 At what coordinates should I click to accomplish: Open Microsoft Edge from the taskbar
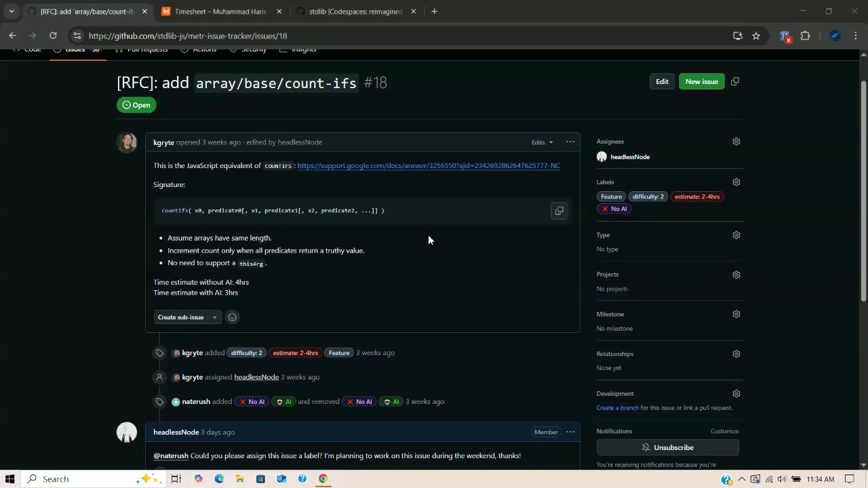click(x=219, y=479)
